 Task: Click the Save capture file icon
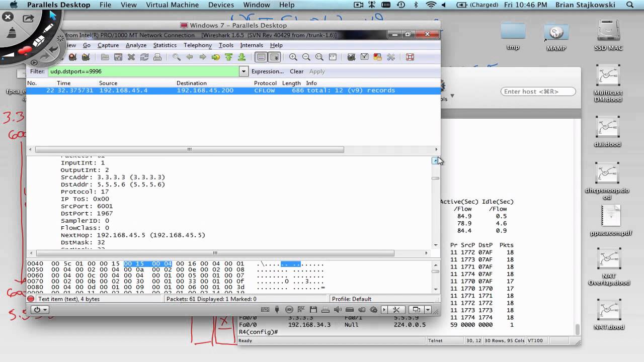pos(118,57)
